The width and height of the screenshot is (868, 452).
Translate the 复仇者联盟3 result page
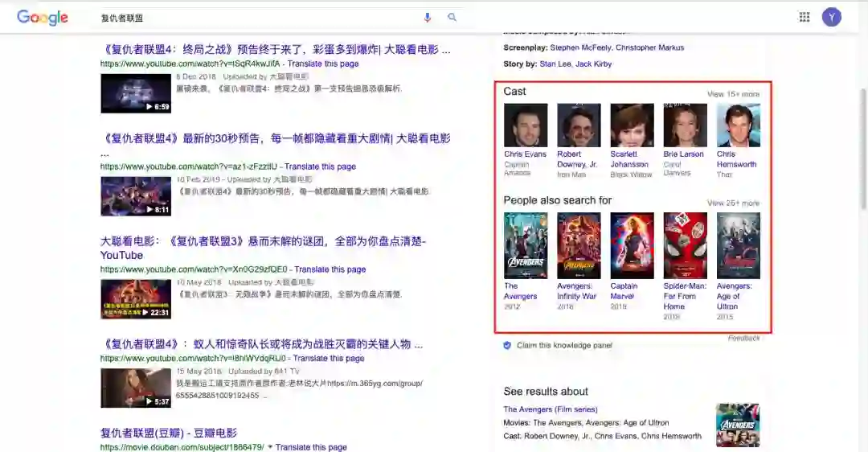[x=330, y=269]
